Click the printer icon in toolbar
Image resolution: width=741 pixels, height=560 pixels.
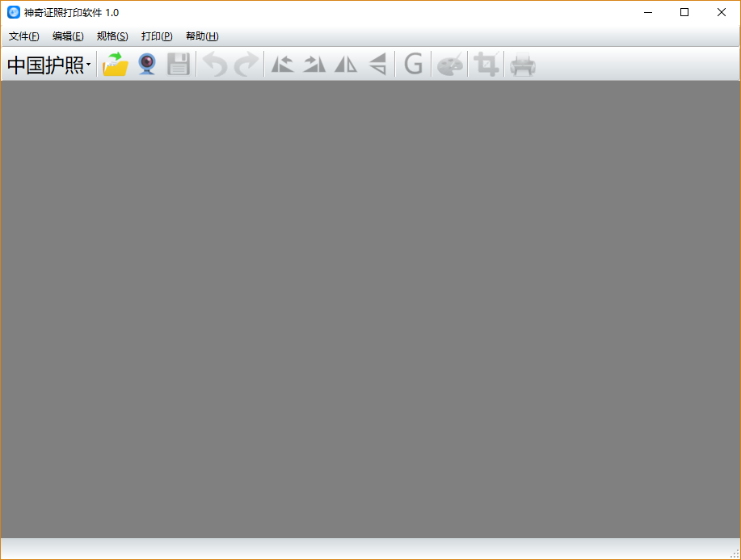[523, 65]
